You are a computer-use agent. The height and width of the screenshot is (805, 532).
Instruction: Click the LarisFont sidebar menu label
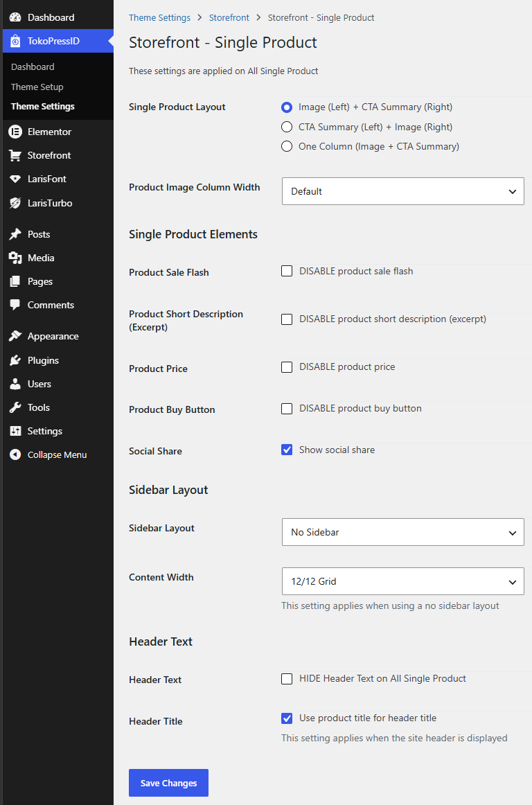pyautogui.click(x=46, y=179)
